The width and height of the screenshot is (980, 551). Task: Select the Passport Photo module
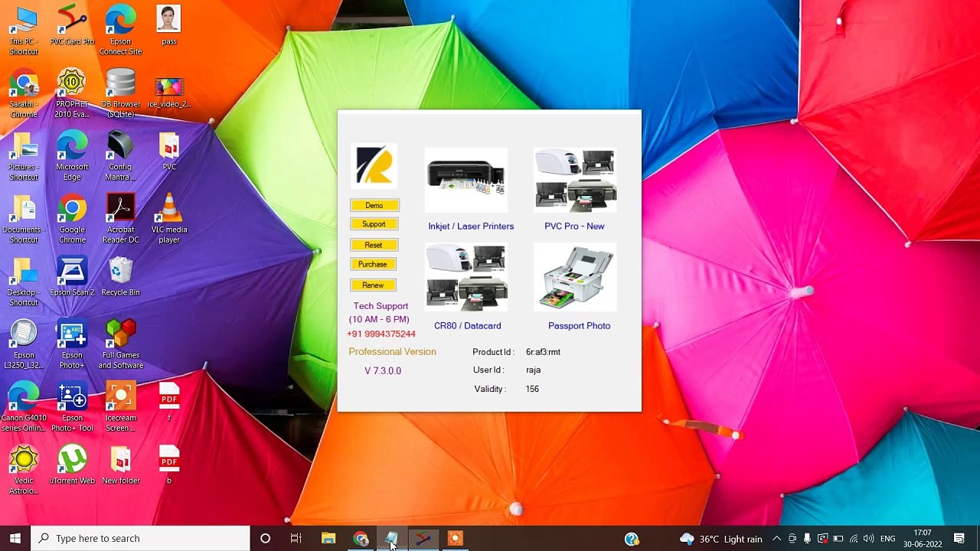tap(575, 277)
